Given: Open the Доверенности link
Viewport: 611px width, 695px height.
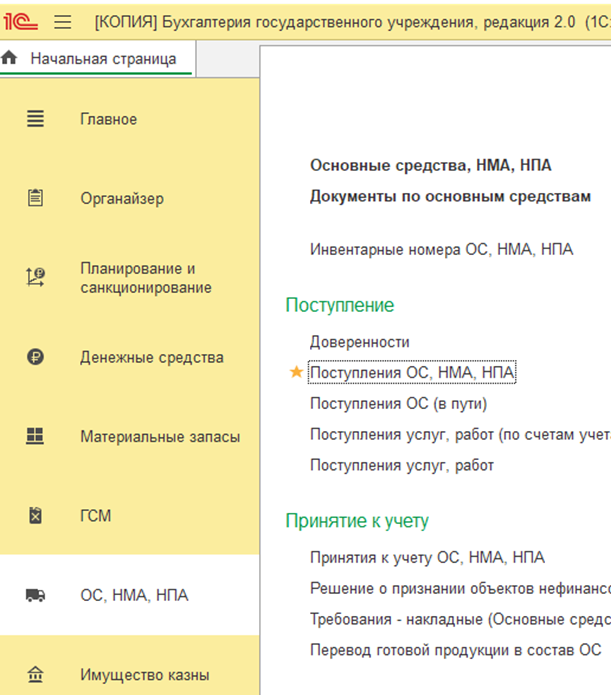Looking at the screenshot, I should [360, 342].
